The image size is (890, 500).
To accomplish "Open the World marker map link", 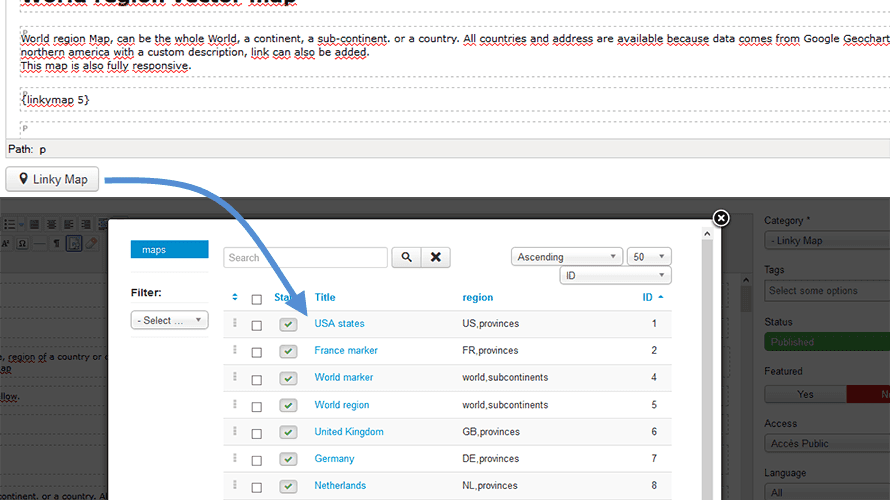I will pyautogui.click(x=343, y=378).
